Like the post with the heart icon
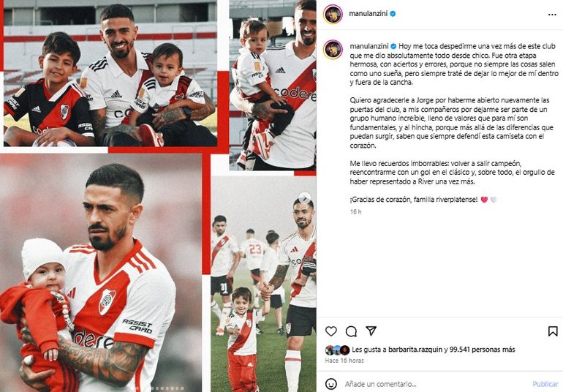The width and height of the screenshot is (563, 392). tap(330, 331)
